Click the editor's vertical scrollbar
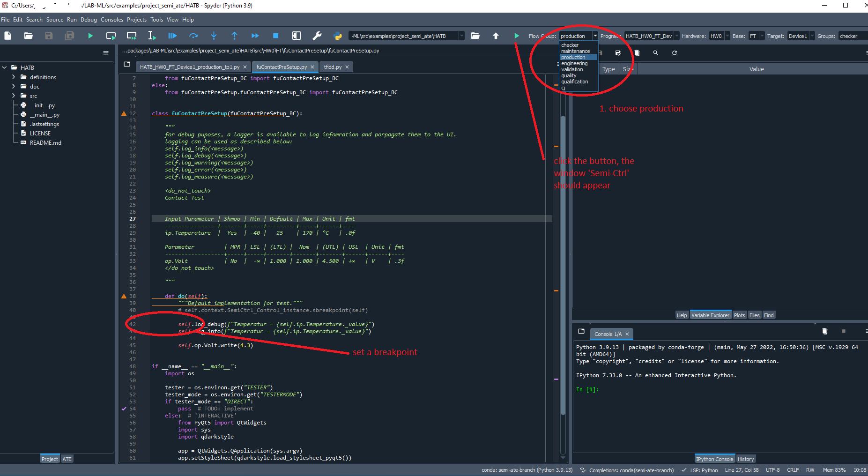Screen dimensions: 868x476 (x=563, y=265)
